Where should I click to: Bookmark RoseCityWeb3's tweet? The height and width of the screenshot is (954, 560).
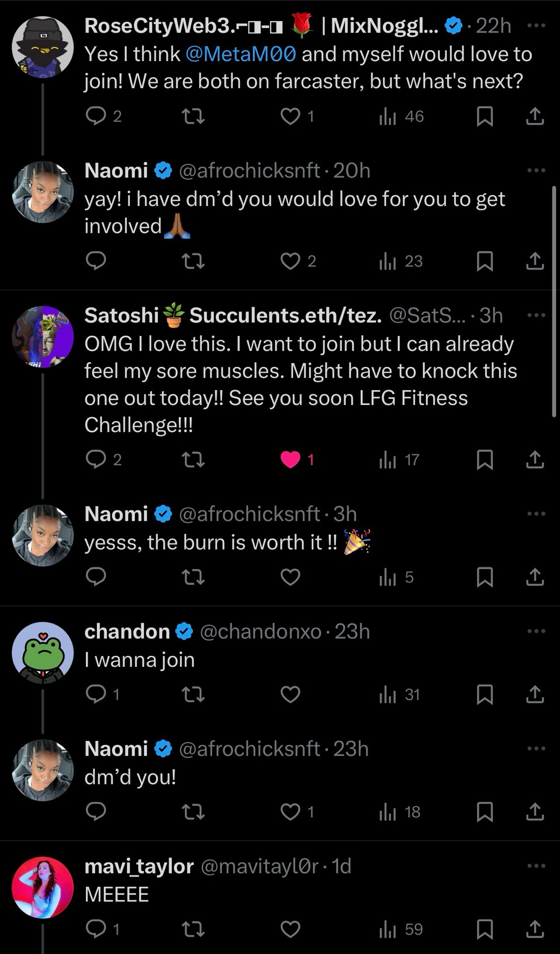point(485,116)
